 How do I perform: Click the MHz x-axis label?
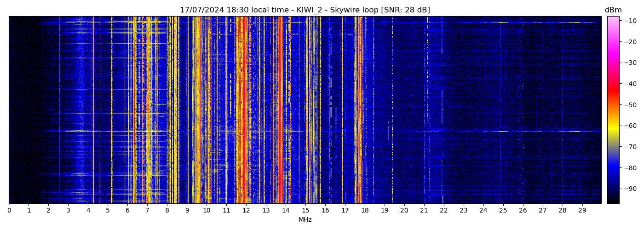(x=305, y=220)
